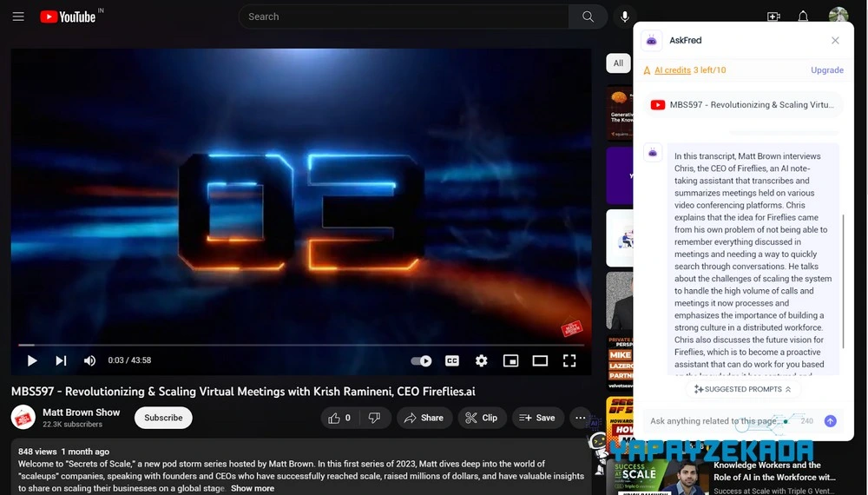Screen dimensions: 868x495
Task: Play the video
Action: (x=32, y=360)
